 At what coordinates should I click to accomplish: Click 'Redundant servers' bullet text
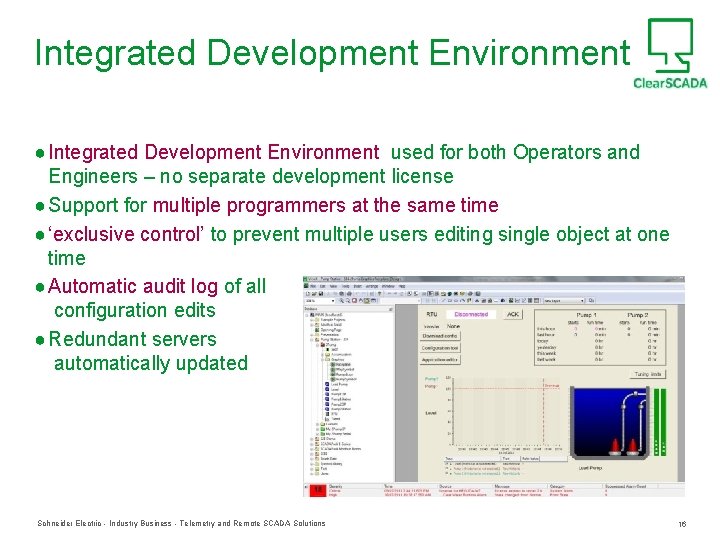[x=133, y=339]
